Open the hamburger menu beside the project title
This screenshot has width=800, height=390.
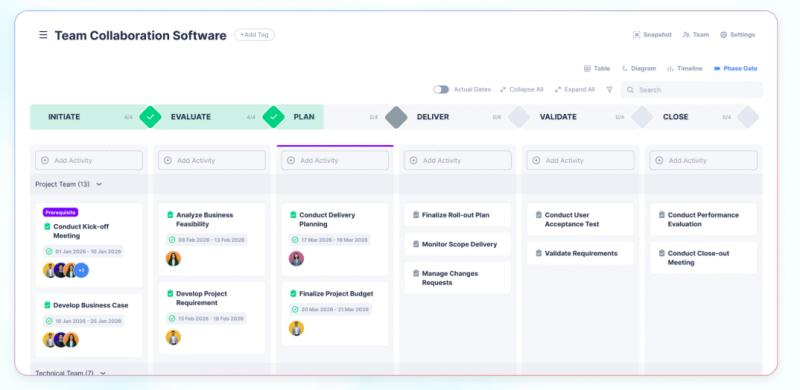(x=43, y=35)
